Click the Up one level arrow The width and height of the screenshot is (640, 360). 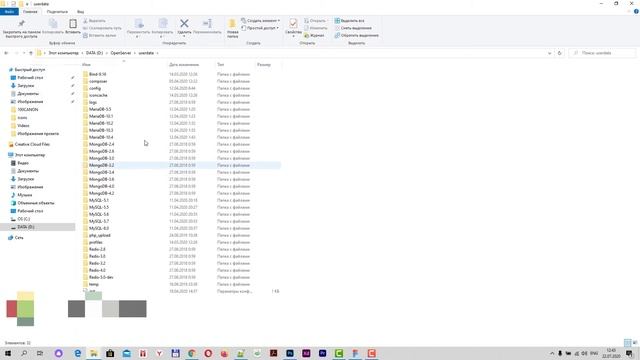[x=31, y=53]
